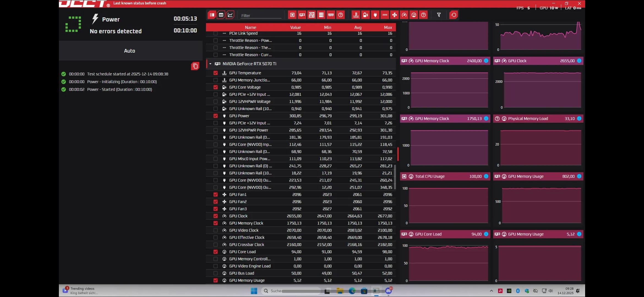Check the GPU Bus Load checkbox

(x=215, y=273)
